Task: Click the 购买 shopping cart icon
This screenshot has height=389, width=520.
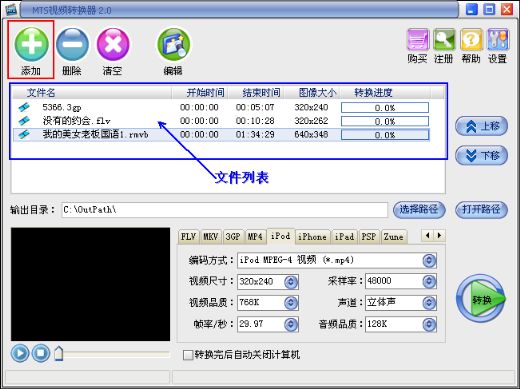Action: pyautogui.click(x=417, y=40)
